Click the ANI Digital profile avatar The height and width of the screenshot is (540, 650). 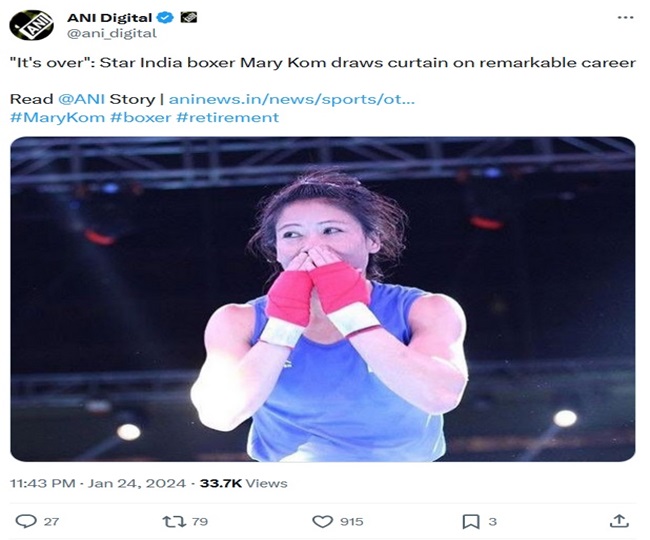(x=33, y=24)
